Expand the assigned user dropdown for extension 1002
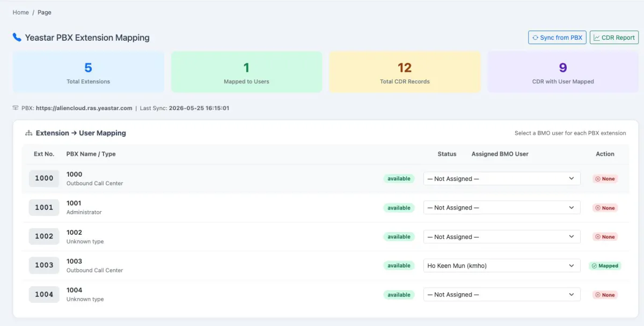This screenshot has width=644, height=326. point(502,237)
